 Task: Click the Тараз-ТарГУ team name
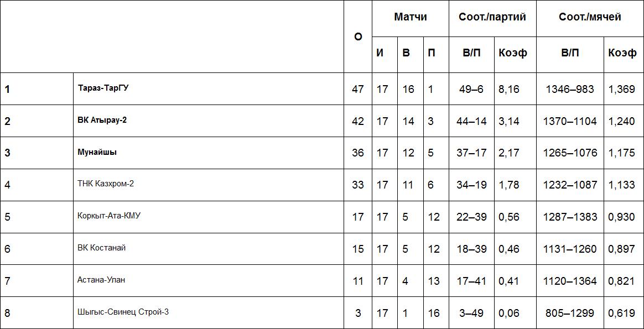pyautogui.click(x=103, y=88)
